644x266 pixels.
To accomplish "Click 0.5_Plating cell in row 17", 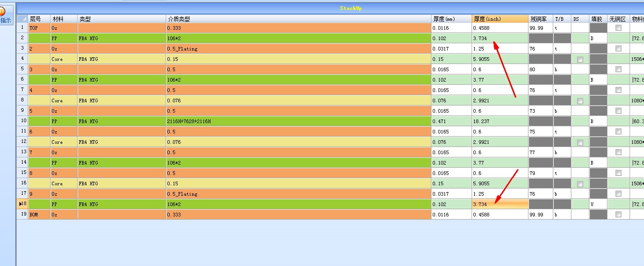I will [x=299, y=194].
